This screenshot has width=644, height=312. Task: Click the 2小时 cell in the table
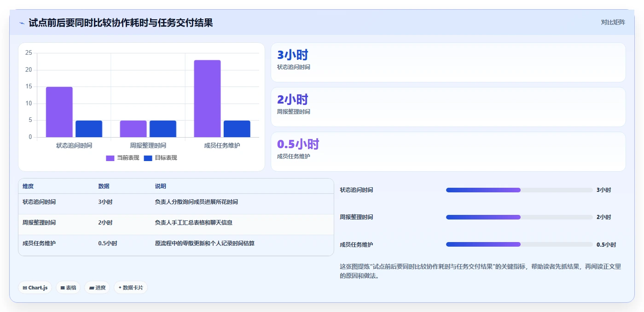tap(105, 223)
